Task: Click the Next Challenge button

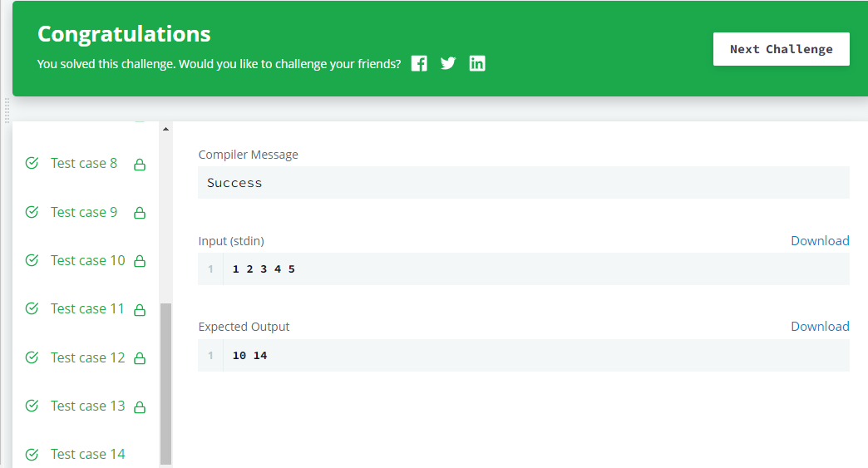Action: [781, 49]
